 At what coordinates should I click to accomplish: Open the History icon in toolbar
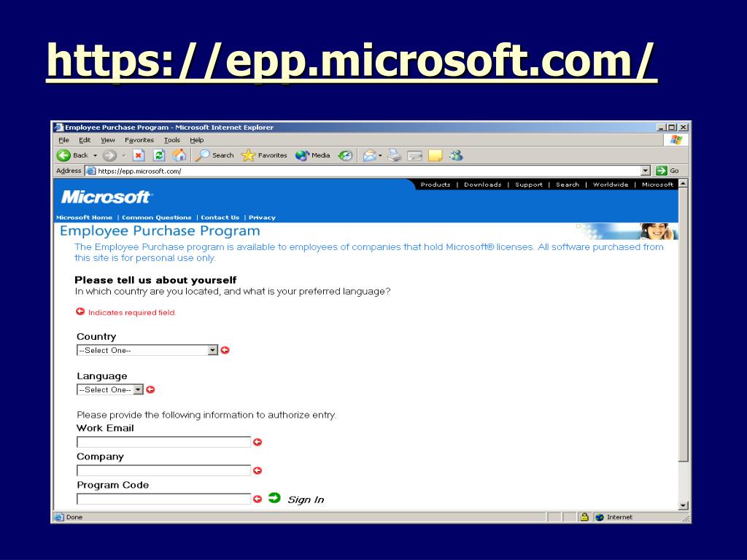pos(345,155)
